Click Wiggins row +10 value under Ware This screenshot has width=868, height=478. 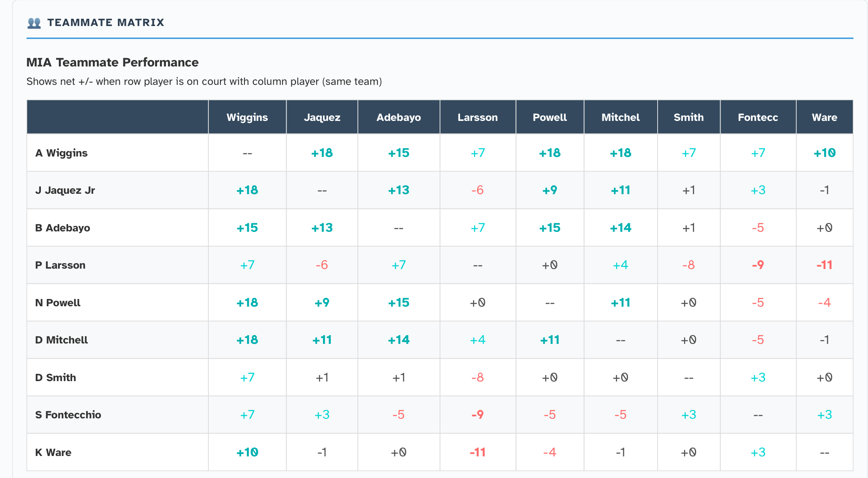824,153
